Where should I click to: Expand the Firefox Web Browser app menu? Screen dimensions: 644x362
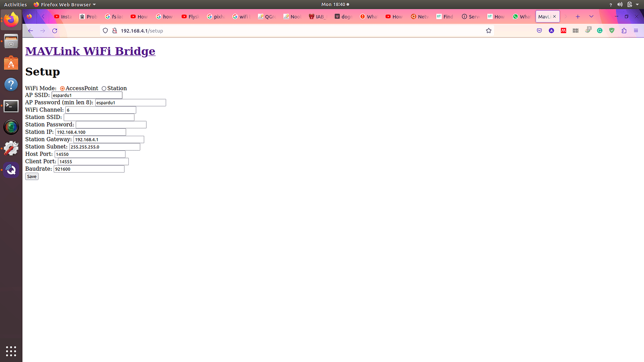coord(64,5)
